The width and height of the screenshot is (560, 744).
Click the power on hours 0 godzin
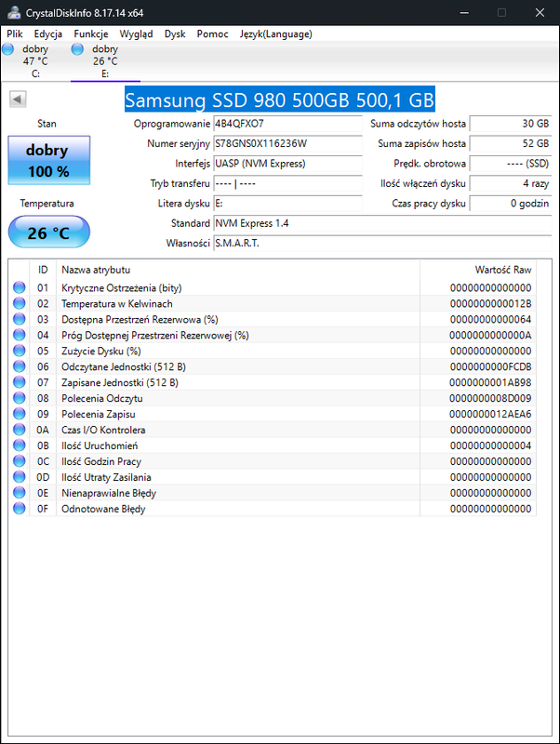coord(511,204)
